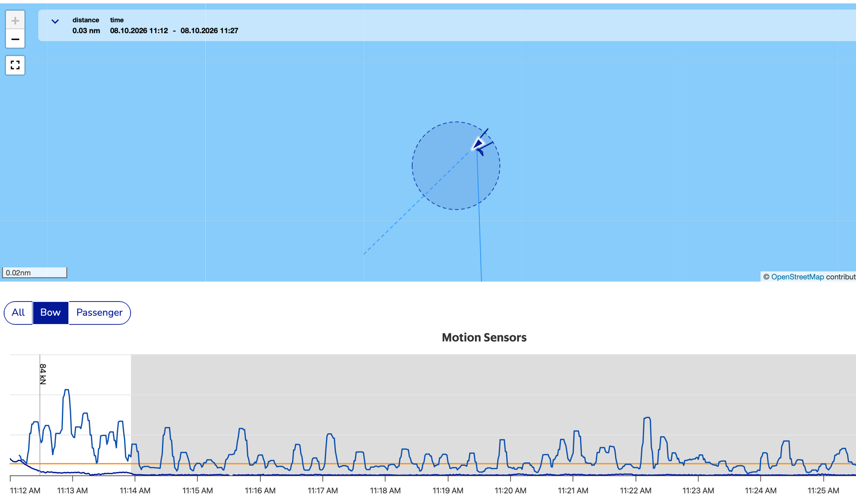Zoom in the map with plus button
The image size is (856, 504).
(x=15, y=20)
